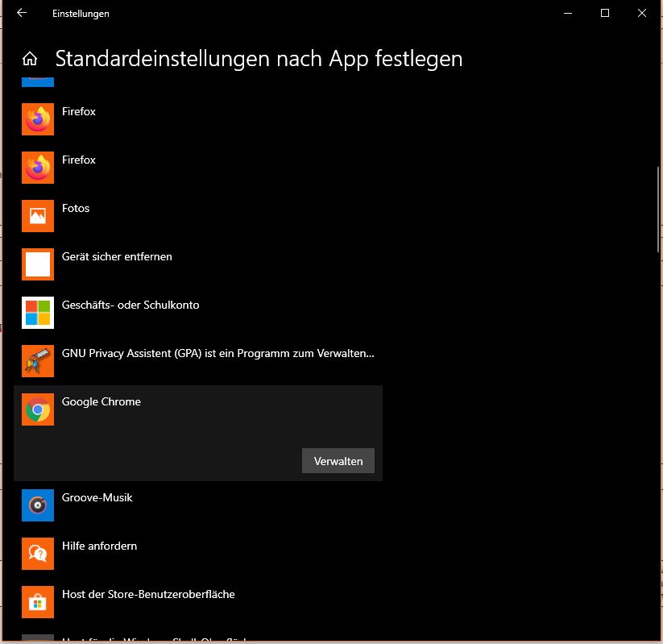Minimize the Einstellungen window

pos(568,13)
